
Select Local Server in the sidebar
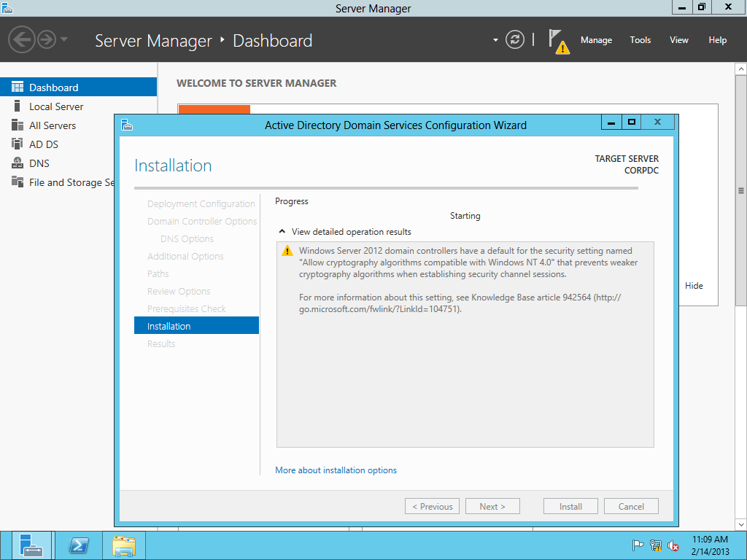pos(56,106)
